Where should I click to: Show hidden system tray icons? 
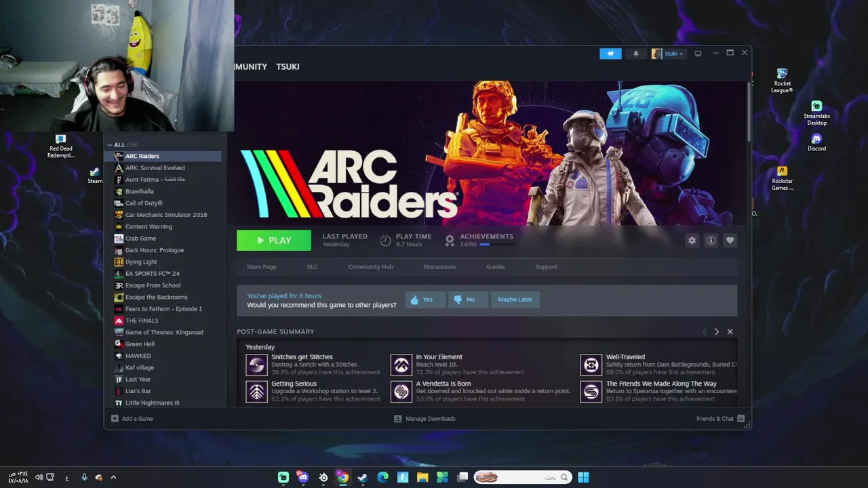coord(113,477)
